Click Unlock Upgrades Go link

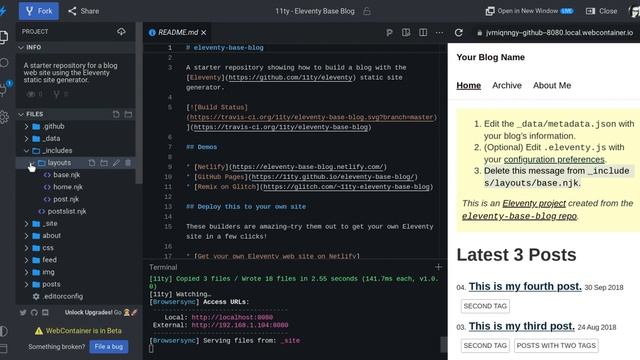[101, 313]
